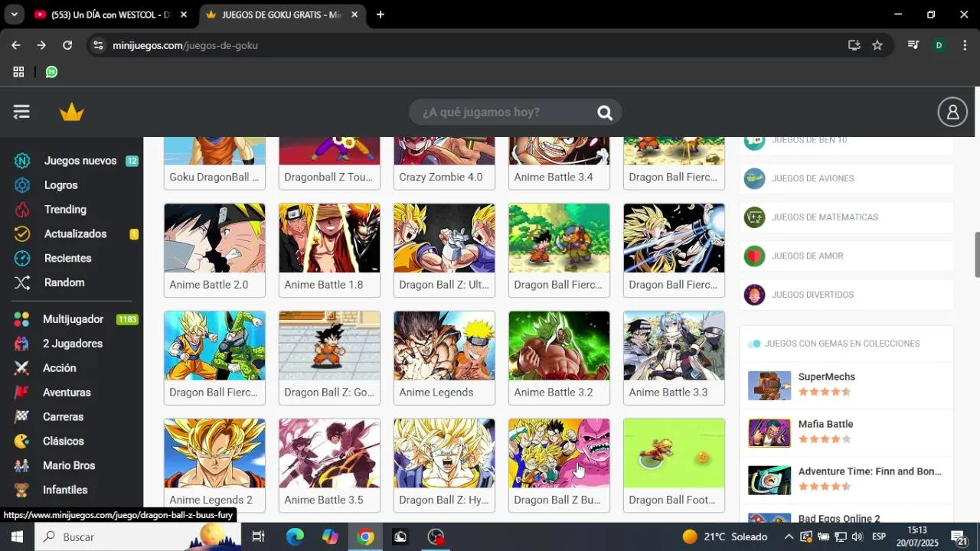Screen dimensions: 980x551
Task: Reload the page in Chrome
Action: point(67,45)
